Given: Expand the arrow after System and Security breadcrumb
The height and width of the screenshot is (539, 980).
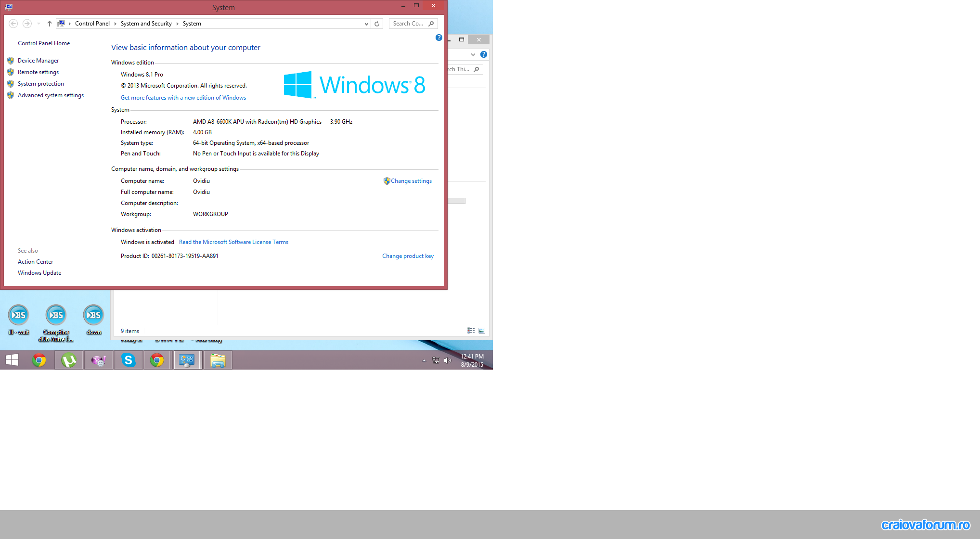Looking at the screenshot, I should 177,24.
